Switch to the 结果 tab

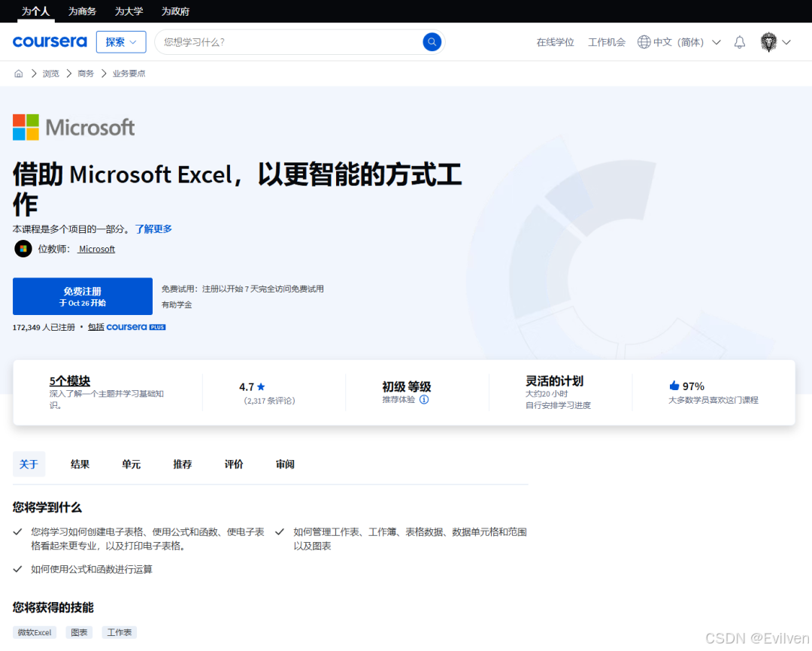(80, 464)
